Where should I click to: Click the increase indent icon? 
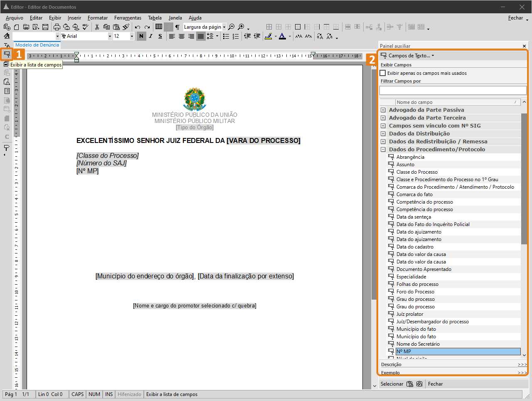pos(257,36)
